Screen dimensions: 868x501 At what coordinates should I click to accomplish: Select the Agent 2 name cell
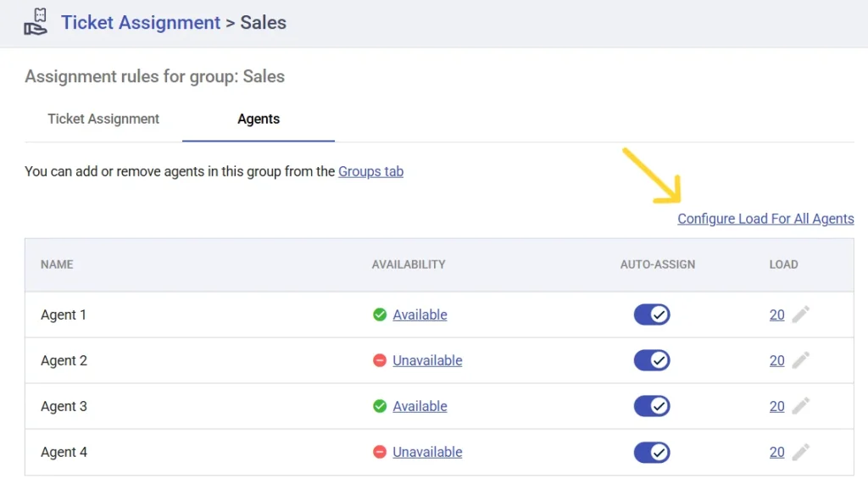tap(64, 360)
